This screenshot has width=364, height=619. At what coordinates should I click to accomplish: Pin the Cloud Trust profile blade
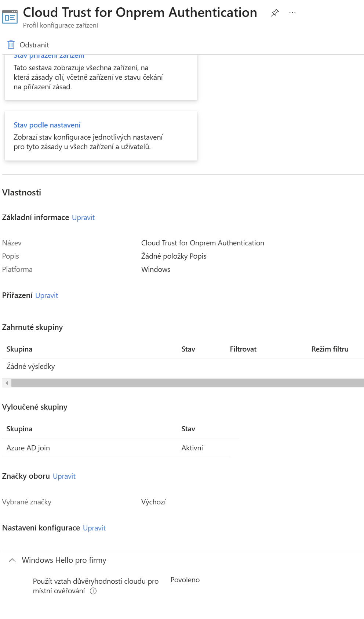(275, 13)
